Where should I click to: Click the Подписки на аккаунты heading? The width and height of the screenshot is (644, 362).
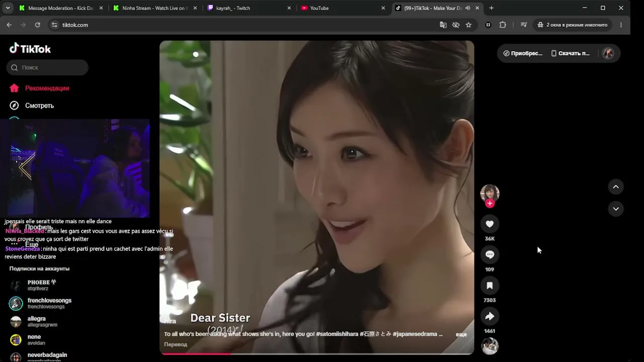pos(39,268)
